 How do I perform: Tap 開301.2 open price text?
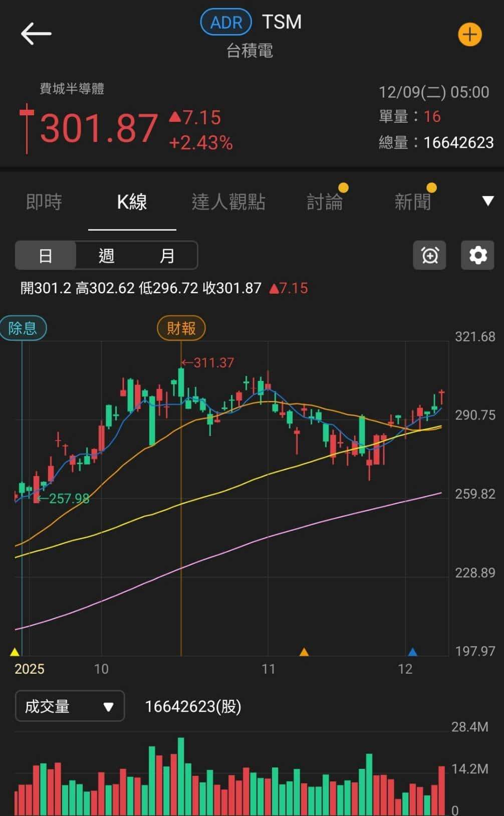[46, 288]
